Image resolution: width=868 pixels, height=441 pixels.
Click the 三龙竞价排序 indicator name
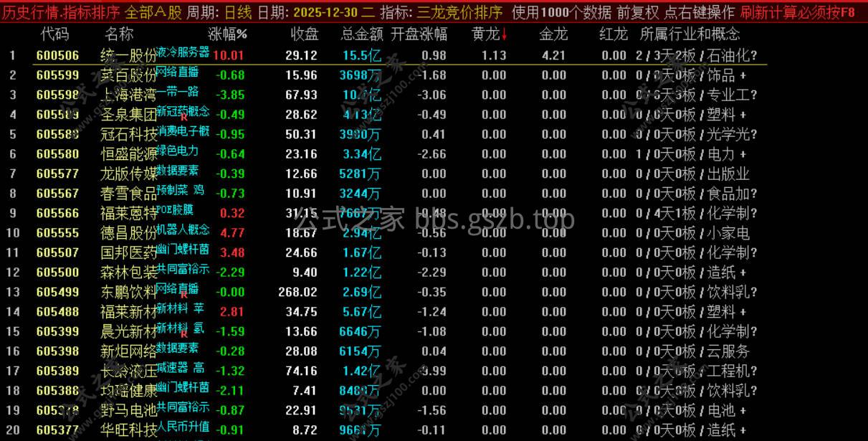459,12
